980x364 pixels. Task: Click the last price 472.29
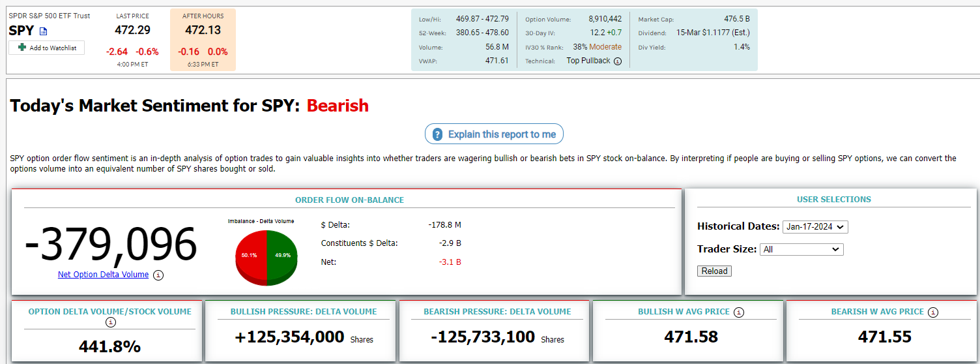coord(132,30)
